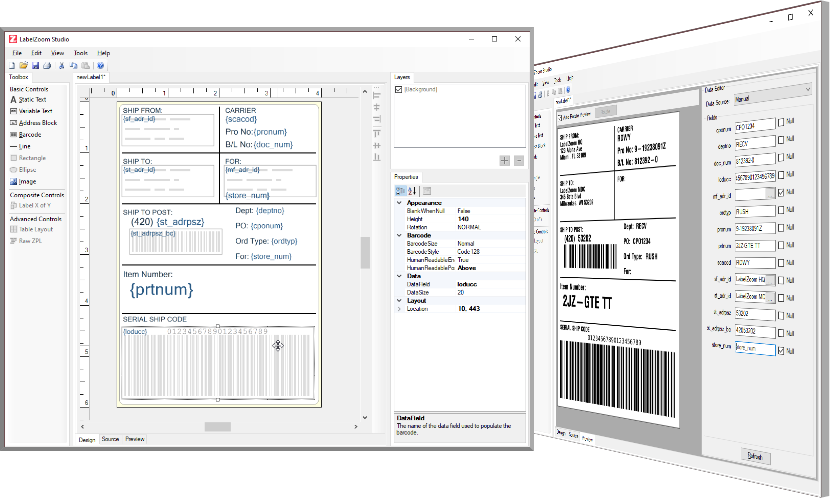Click the Align Left edges icon
The height and width of the screenshot is (498, 830).
pyautogui.click(x=377, y=96)
